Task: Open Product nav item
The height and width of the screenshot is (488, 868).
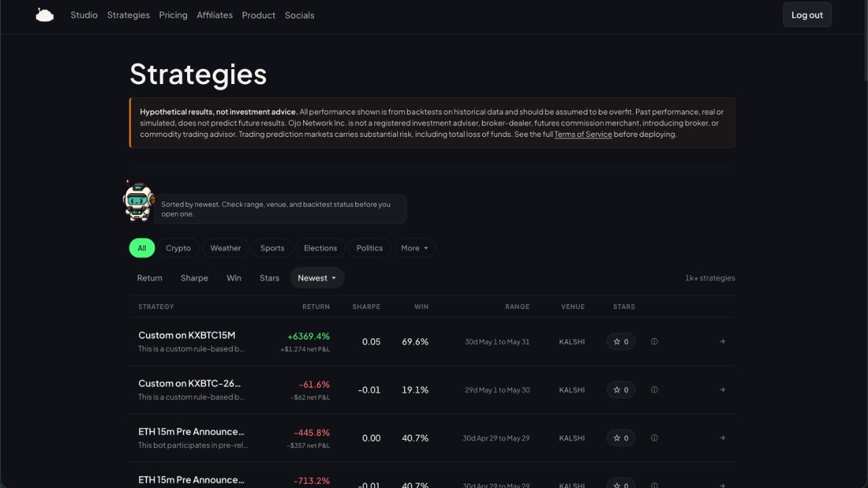Action: [258, 15]
